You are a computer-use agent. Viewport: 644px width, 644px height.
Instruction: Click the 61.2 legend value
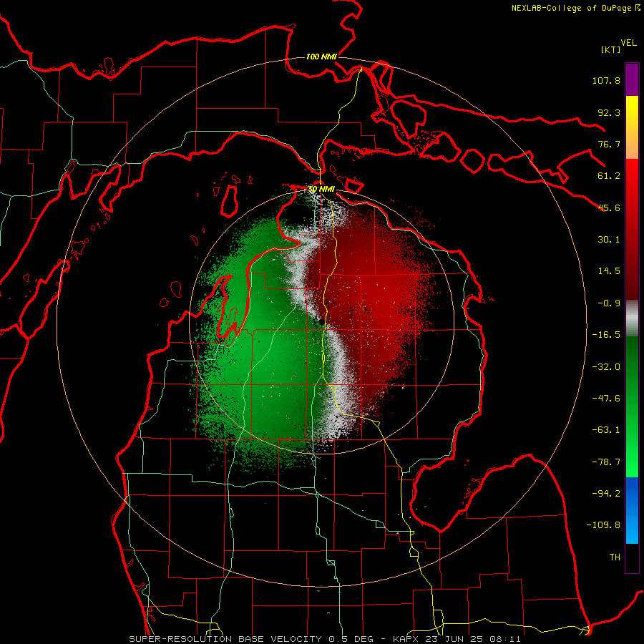609,176
